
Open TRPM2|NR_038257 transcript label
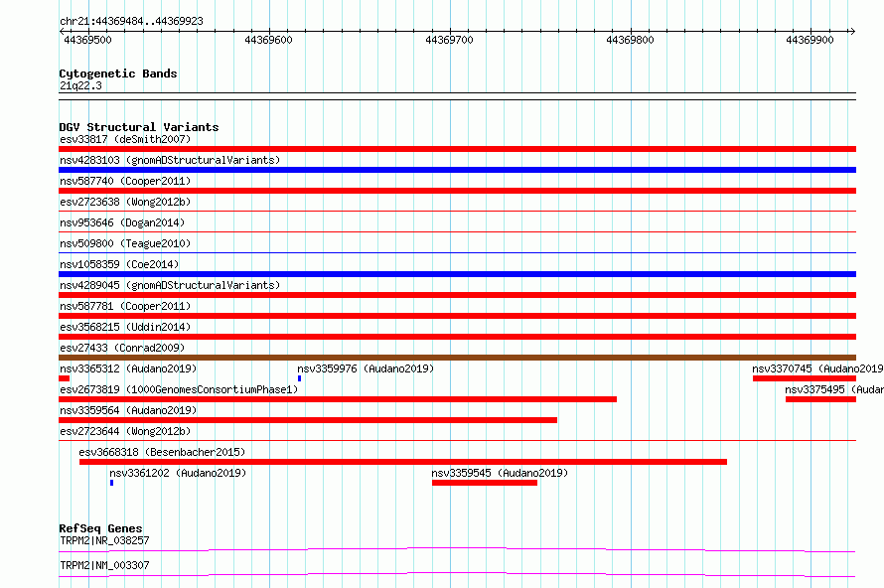click(x=104, y=540)
